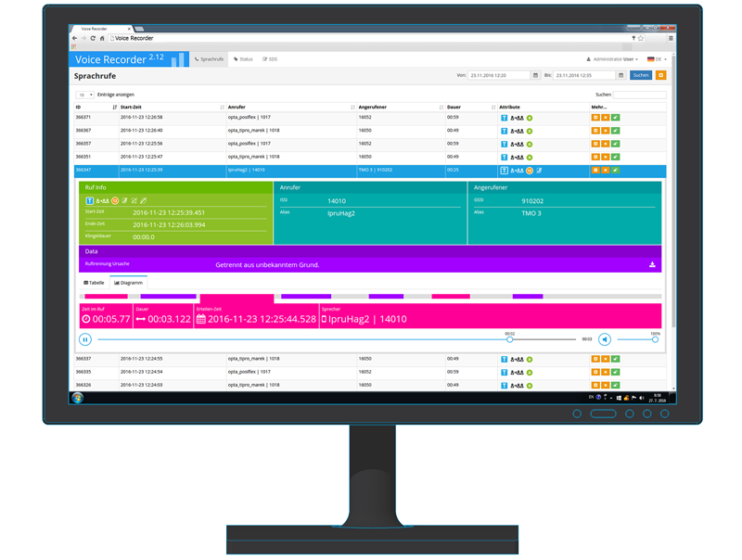Open the entries-per-page dropdown

[84, 95]
